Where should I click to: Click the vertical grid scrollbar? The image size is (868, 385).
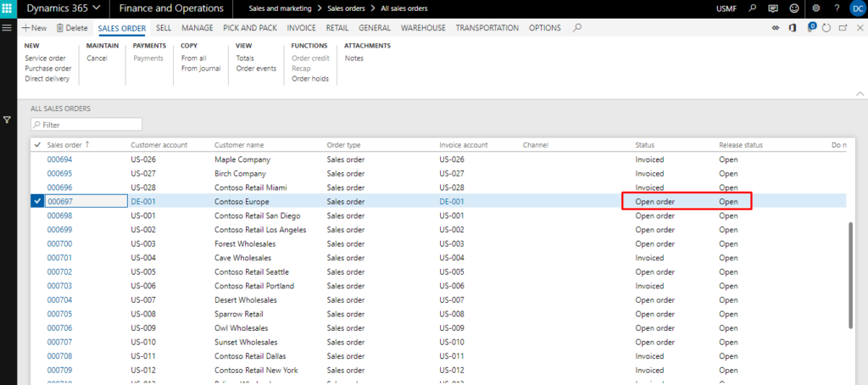(851, 276)
